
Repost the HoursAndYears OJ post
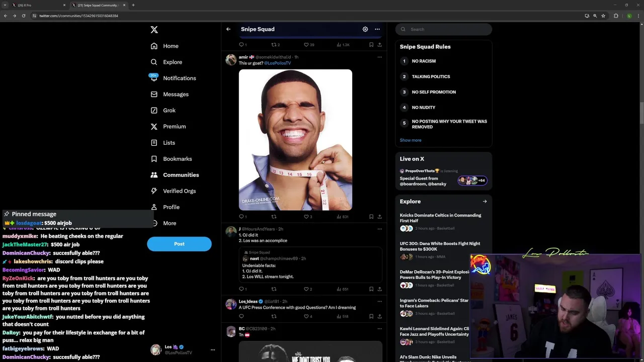tap(274, 289)
